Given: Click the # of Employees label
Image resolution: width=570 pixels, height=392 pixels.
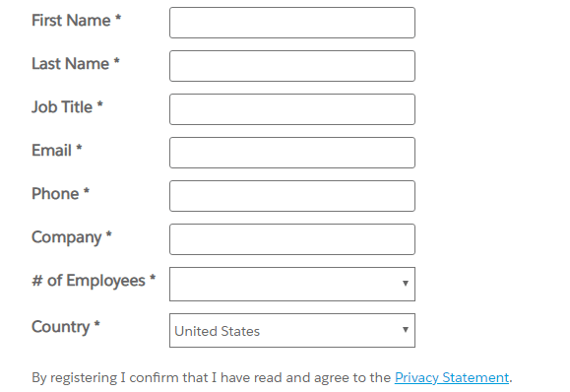Looking at the screenshot, I should [x=94, y=281].
